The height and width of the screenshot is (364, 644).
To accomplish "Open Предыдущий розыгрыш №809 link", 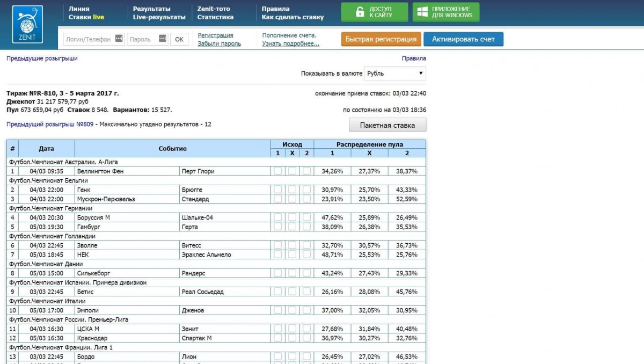I will 50,125.
